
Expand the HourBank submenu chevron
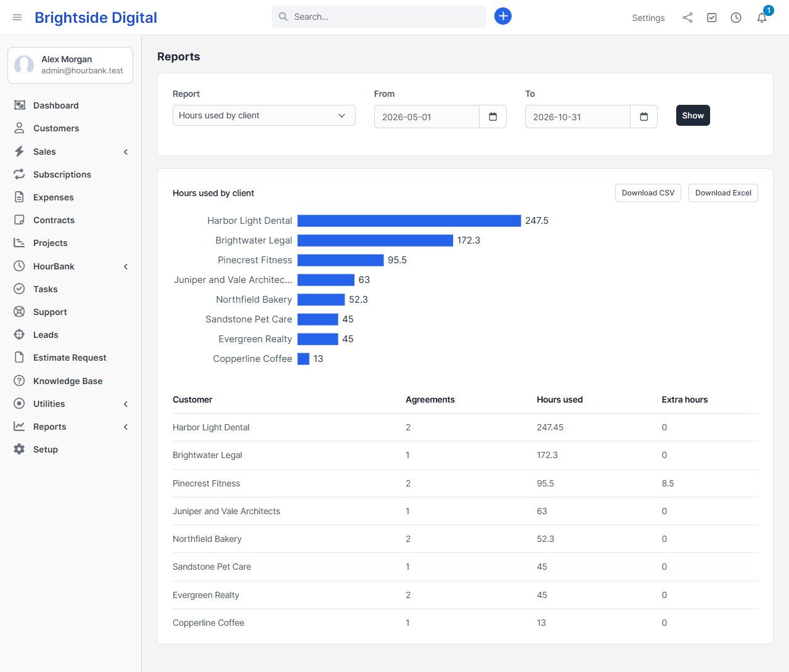(x=126, y=266)
